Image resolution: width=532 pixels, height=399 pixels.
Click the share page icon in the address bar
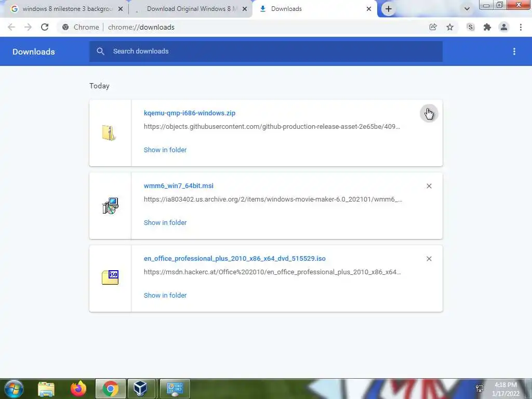pyautogui.click(x=433, y=27)
